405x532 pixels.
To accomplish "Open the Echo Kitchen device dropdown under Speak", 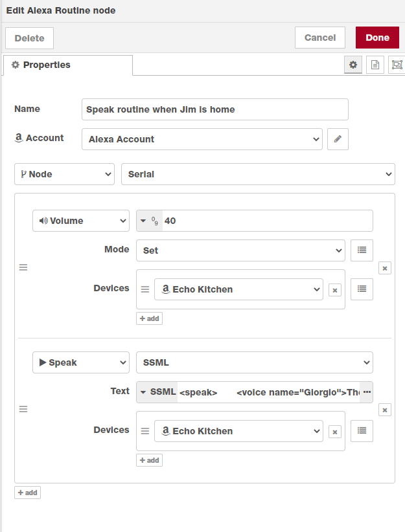I will pyautogui.click(x=238, y=430).
